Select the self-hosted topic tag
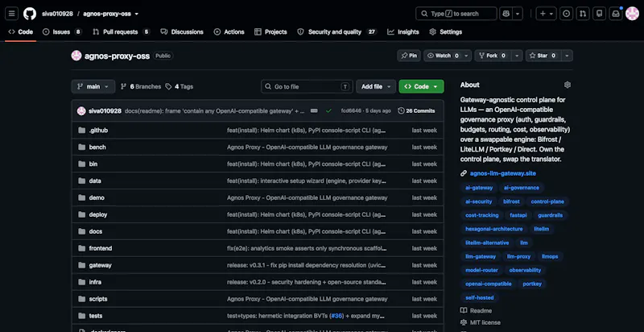This screenshot has width=644, height=332. 479,297
